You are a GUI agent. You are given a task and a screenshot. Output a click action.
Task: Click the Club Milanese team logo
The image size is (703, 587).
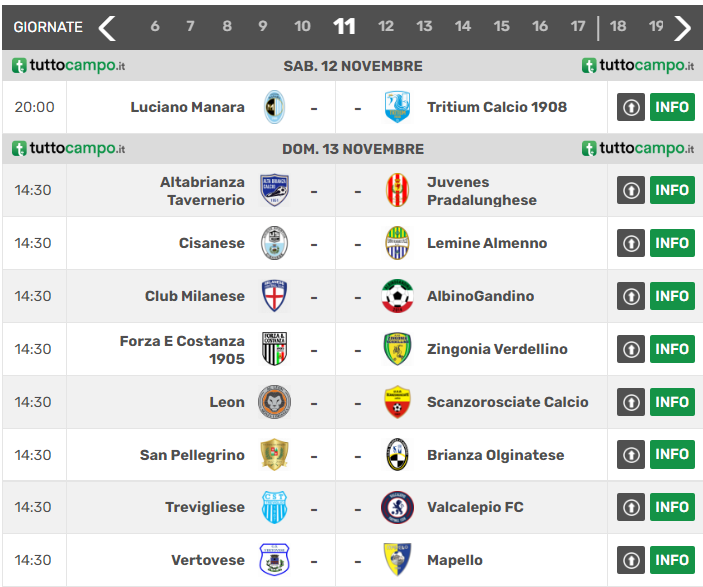point(274,296)
